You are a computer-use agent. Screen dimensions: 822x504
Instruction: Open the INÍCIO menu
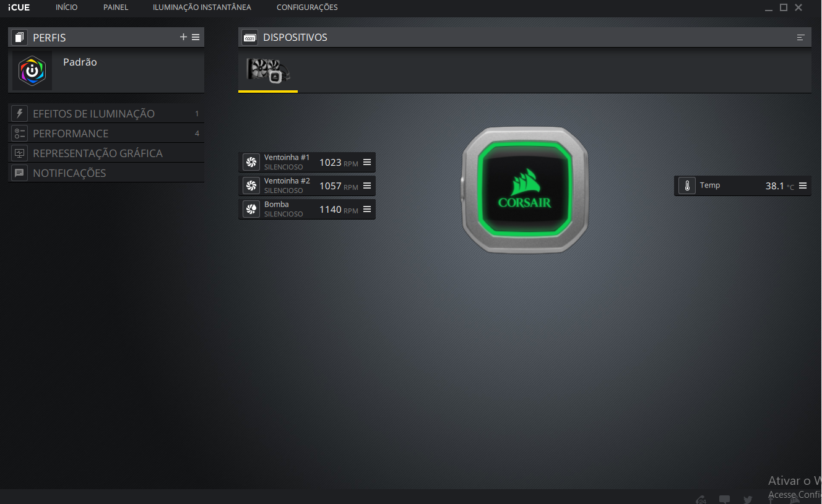tap(66, 7)
